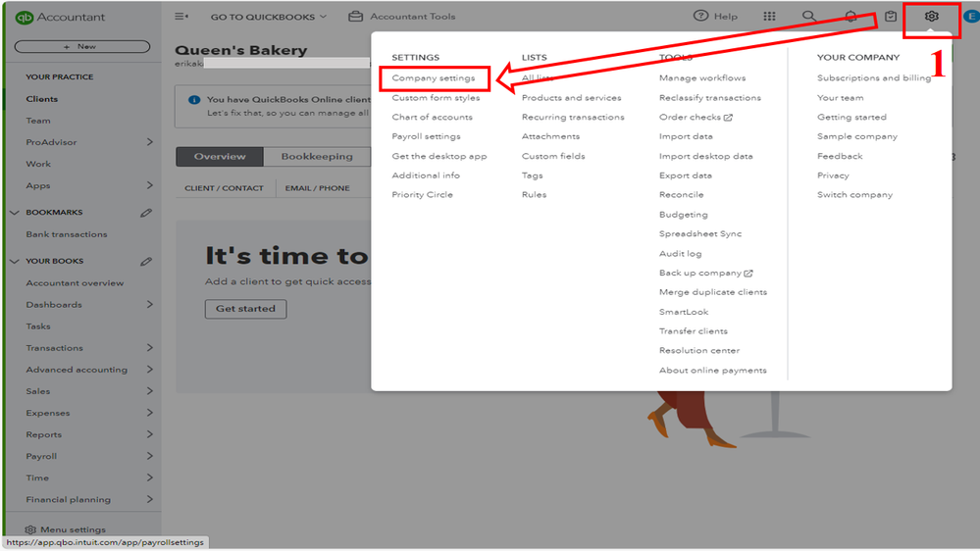This screenshot has height=551, width=980.
Task: Click the New button
Action: point(81,46)
